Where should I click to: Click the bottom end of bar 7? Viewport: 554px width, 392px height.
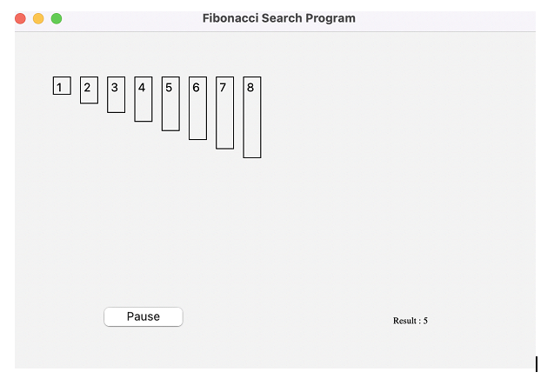point(224,145)
